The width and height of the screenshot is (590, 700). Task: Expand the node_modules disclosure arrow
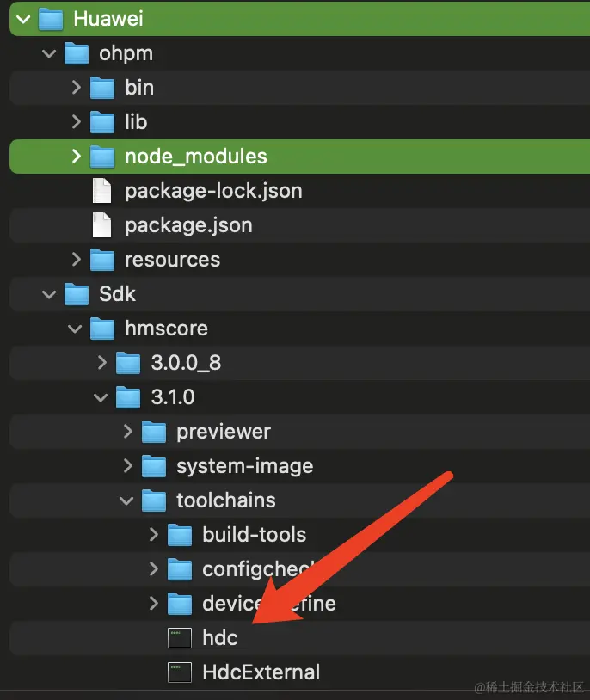(x=76, y=157)
